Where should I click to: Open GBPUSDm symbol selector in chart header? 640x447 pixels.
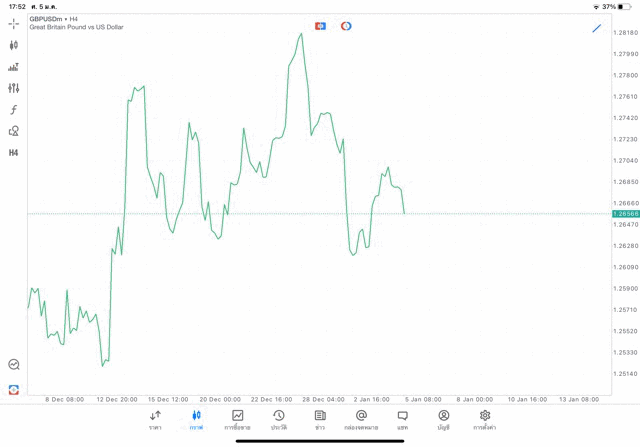[48, 19]
